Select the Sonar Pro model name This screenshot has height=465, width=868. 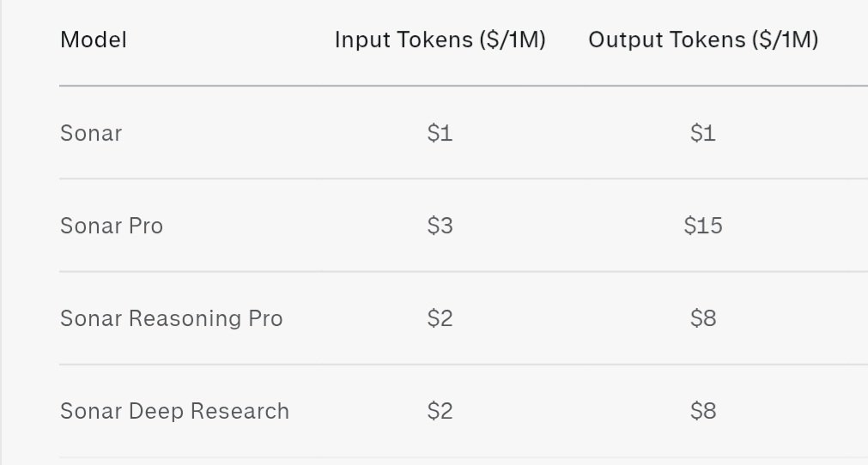click(112, 226)
